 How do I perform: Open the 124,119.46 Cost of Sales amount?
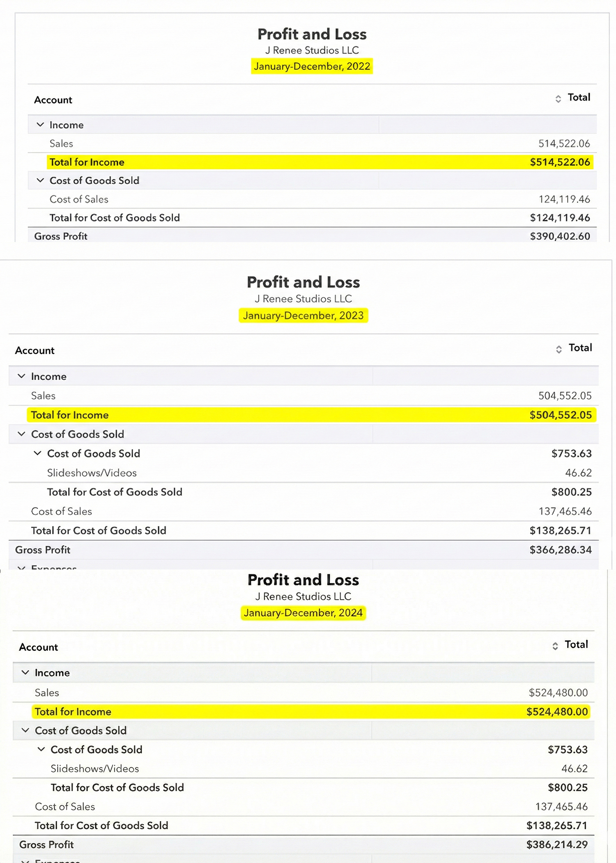[564, 199]
